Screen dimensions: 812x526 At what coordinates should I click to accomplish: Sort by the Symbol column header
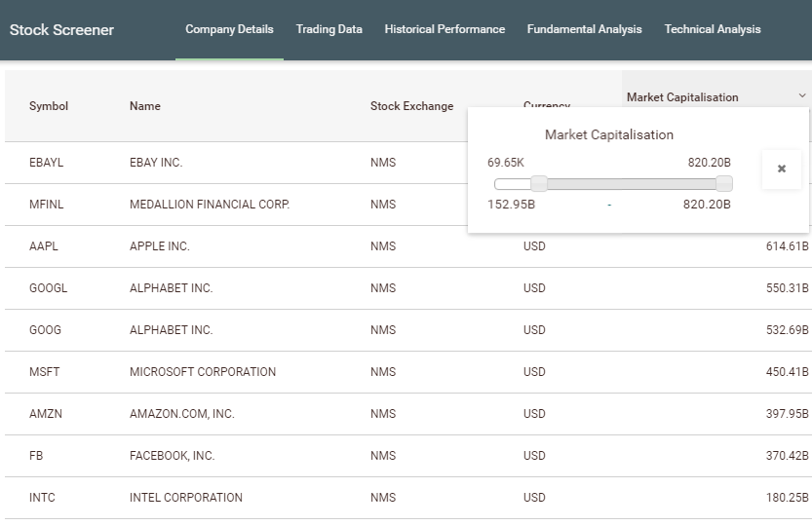coord(49,106)
